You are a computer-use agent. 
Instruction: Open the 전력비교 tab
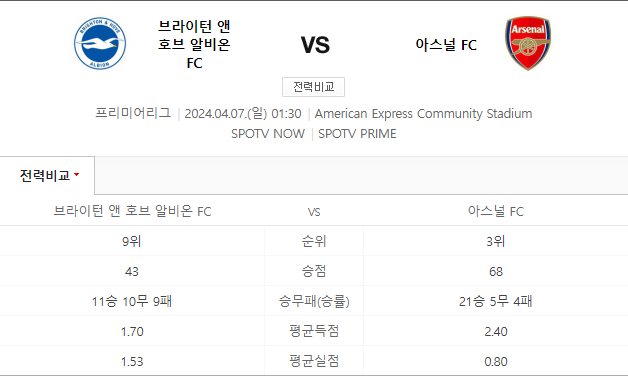click(47, 175)
